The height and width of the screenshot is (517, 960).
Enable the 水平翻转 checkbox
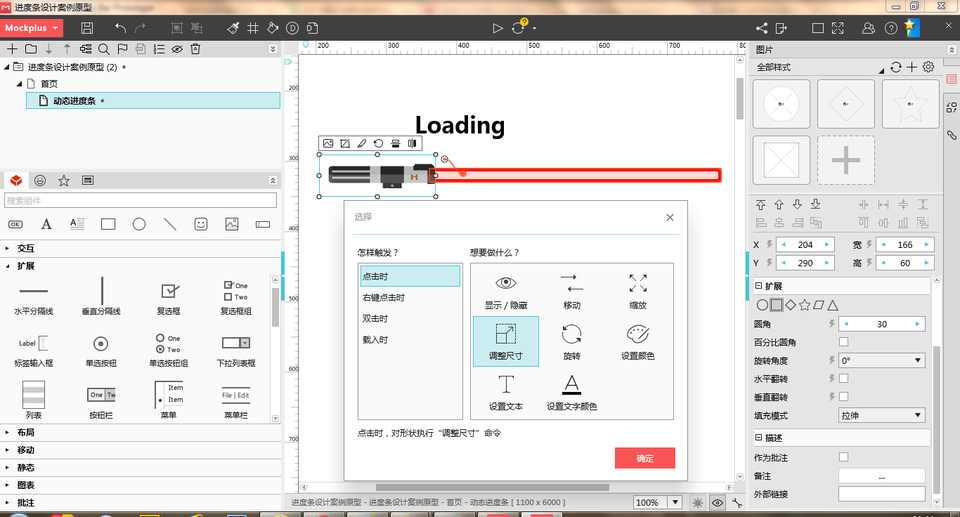844,379
